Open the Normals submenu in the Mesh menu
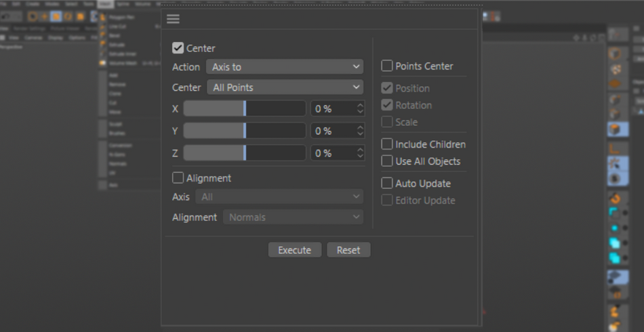This screenshot has width=644, height=332. (x=117, y=164)
